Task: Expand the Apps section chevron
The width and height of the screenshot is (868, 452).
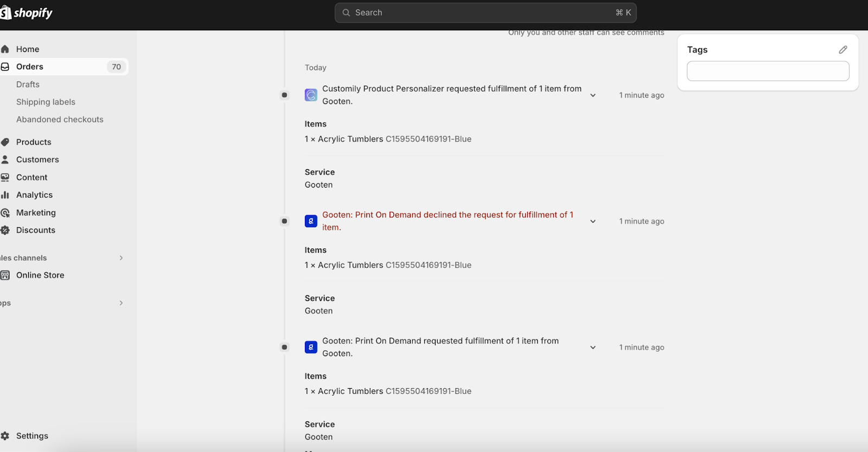Action: click(x=121, y=303)
